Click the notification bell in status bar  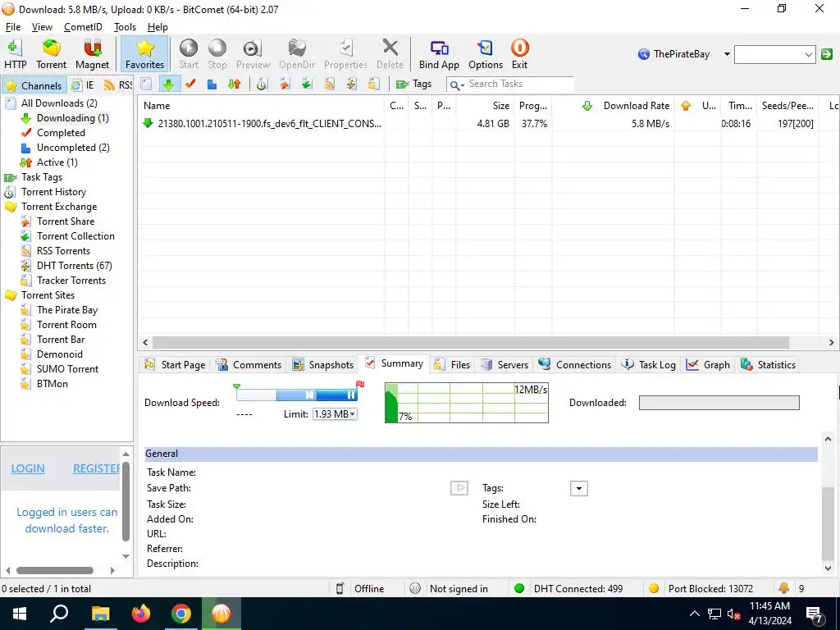(783, 588)
